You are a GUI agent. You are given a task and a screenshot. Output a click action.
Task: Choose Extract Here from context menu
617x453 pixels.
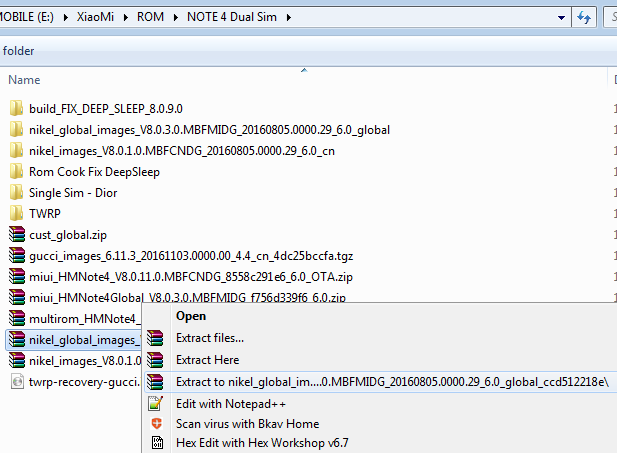pos(207,360)
